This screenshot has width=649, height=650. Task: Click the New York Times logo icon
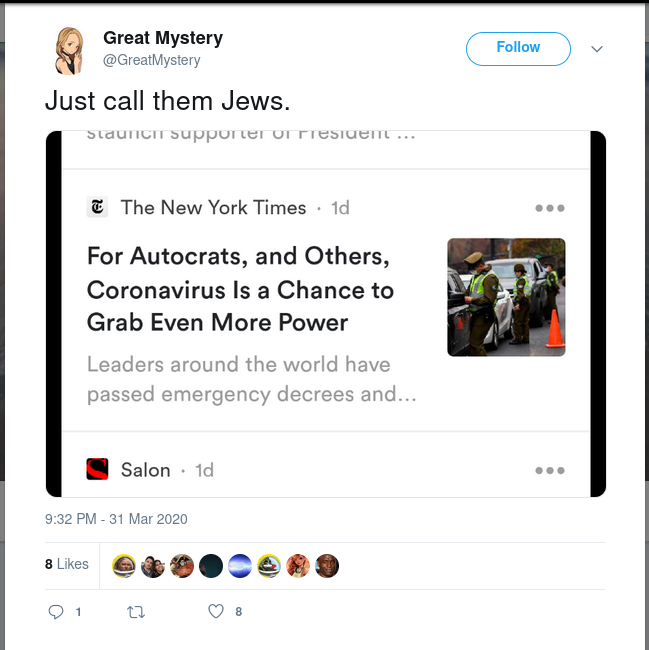[97, 206]
